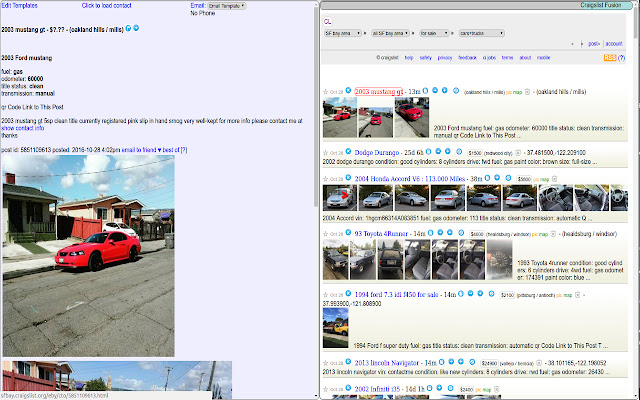Click the orange RSS icon
The height and width of the screenshot is (400, 640).
click(x=610, y=58)
